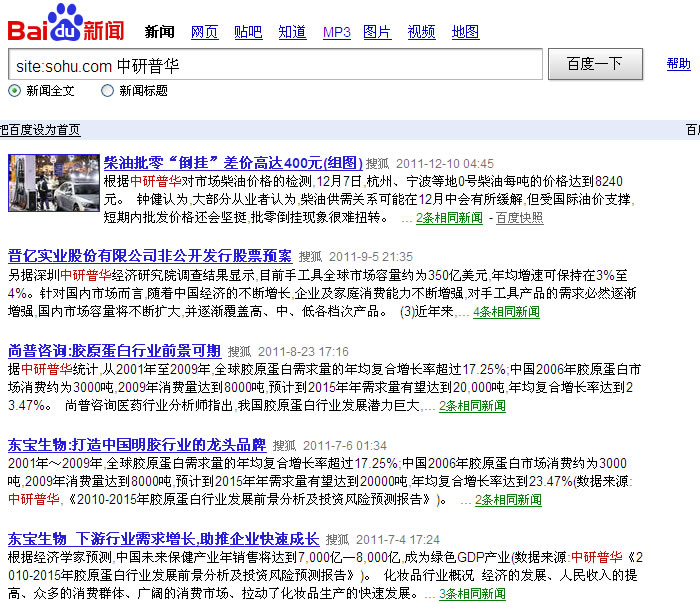This screenshot has height=605, width=700.
Task: Open the 尚普咨询 胶原蛋白 headline link
Action: [114, 351]
